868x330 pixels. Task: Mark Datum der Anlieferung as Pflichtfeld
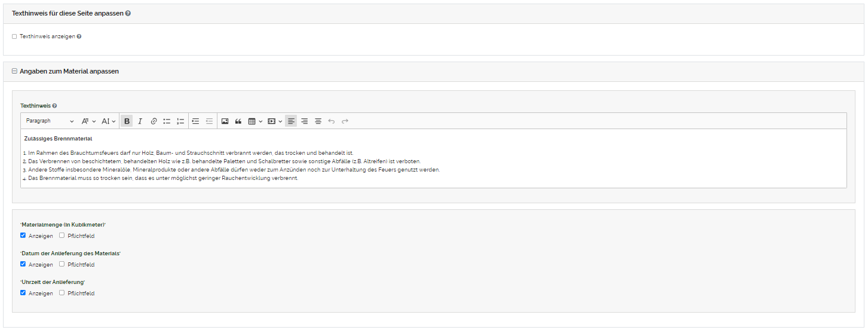click(x=62, y=264)
